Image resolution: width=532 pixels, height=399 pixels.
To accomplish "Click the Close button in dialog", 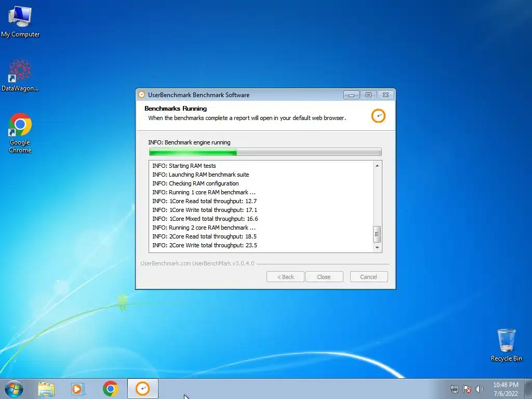I will click(324, 277).
